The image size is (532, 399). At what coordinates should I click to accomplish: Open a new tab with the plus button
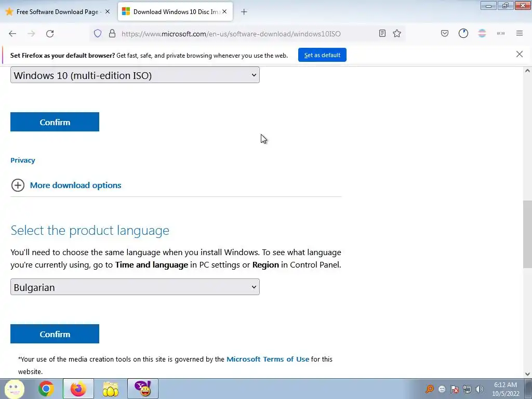click(x=244, y=12)
